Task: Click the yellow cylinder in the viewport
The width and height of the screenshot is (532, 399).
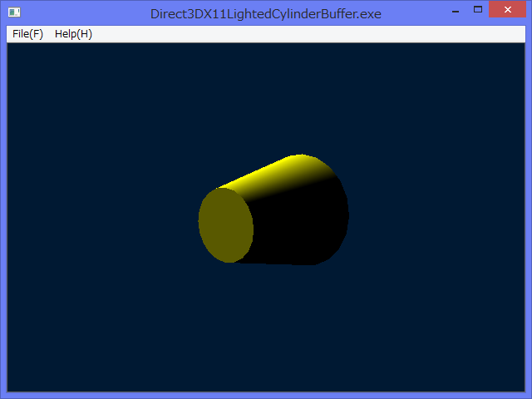Action: click(x=273, y=209)
